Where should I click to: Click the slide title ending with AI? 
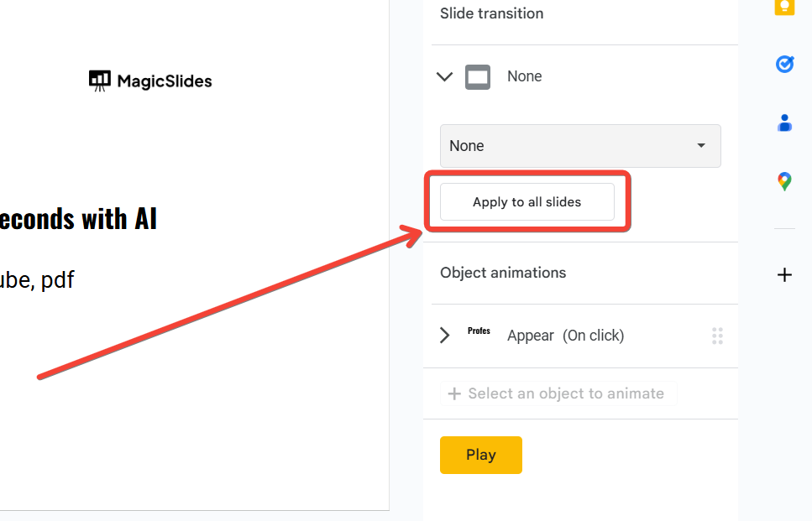79,219
